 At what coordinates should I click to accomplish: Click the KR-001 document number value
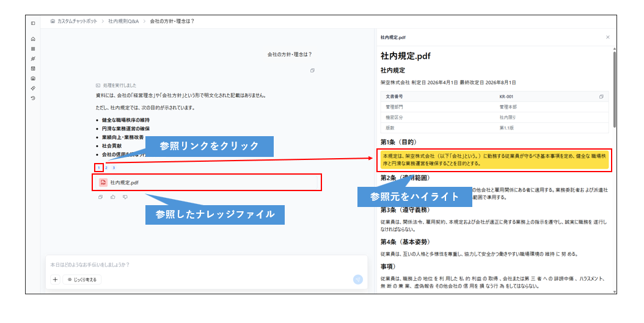[x=507, y=97]
